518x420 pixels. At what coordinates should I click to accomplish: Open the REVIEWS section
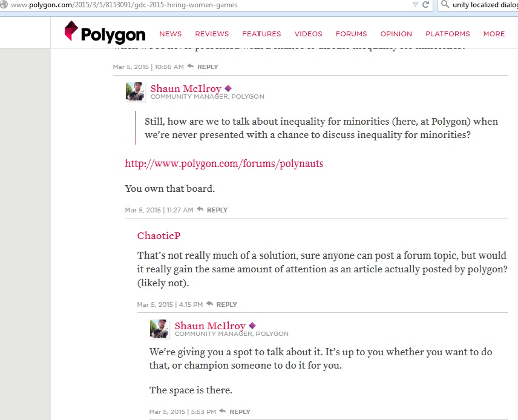212,34
